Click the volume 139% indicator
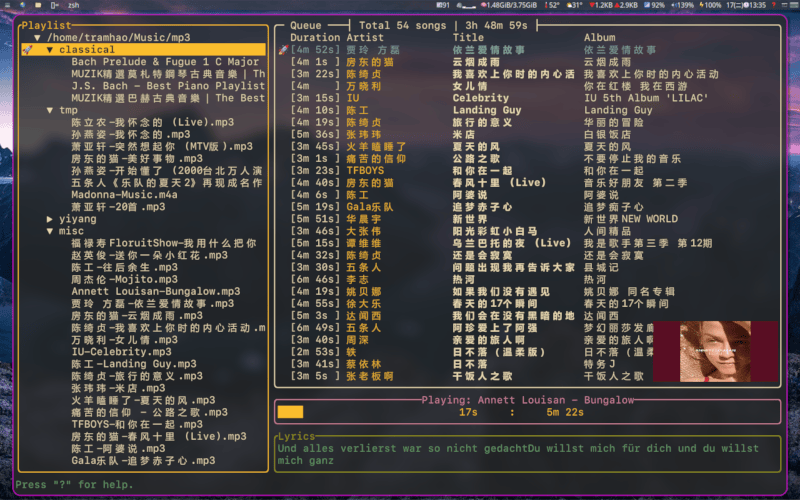 pos(682,5)
